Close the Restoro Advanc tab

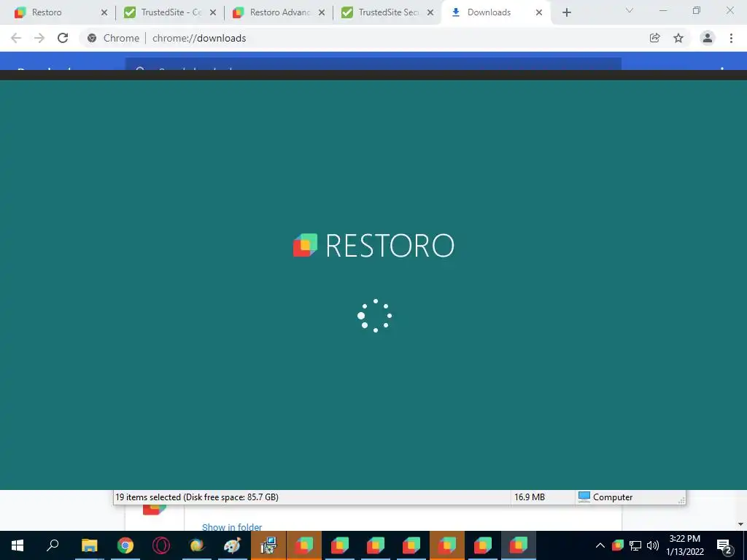pyautogui.click(x=322, y=12)
